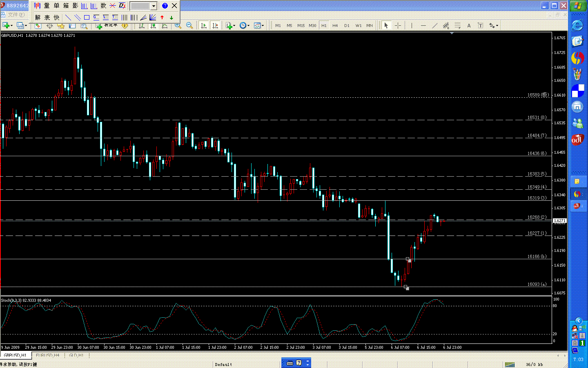This screenshot has width=588, height=368.
Task: Switch to the GLD,H1 chart tab
Action: [x=76, y=355]
